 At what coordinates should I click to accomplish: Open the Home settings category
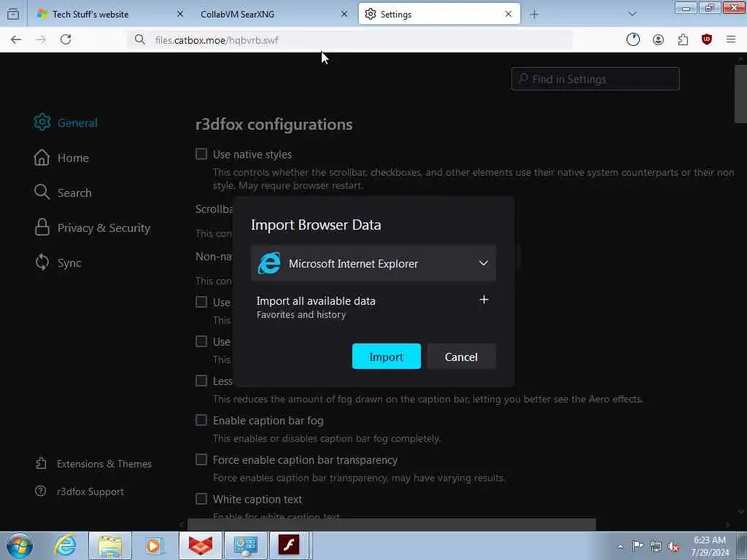point(61,157)
